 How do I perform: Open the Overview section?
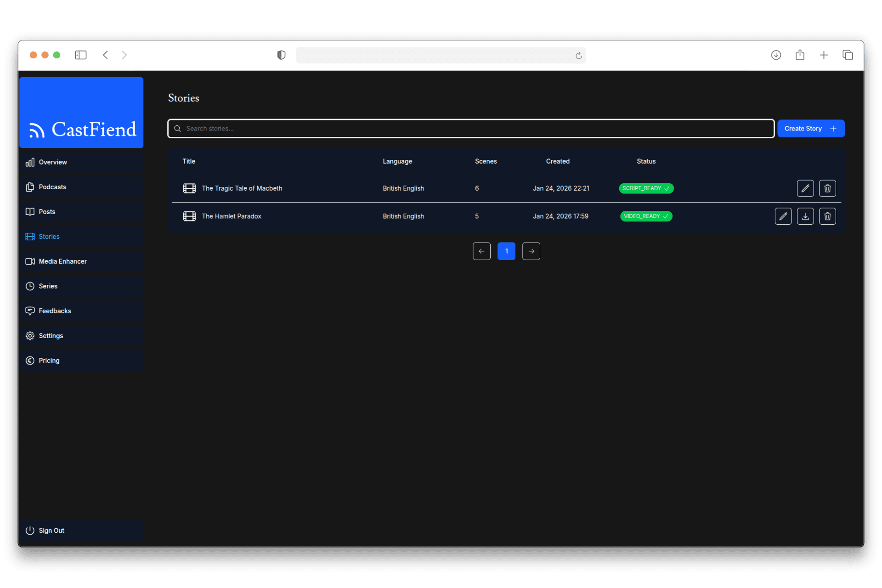point(81,162)
